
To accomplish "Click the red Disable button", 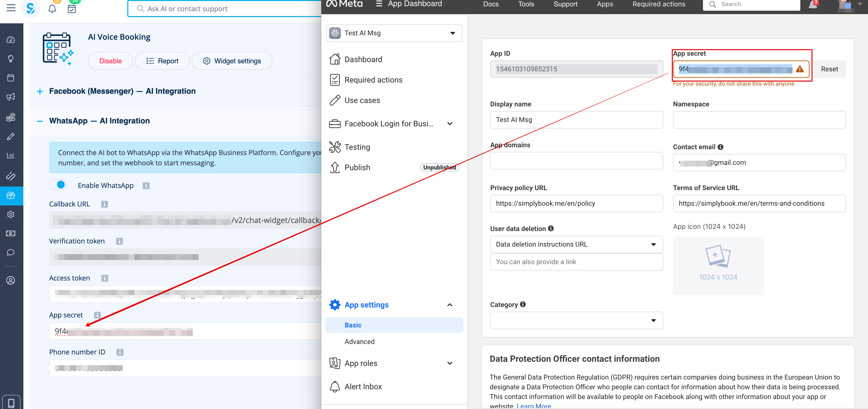I will tap(110, 61).
